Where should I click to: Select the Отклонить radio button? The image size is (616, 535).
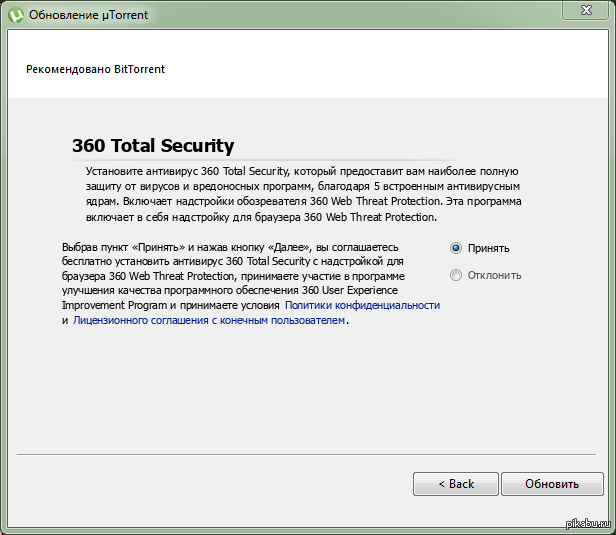tap(456, 275)
